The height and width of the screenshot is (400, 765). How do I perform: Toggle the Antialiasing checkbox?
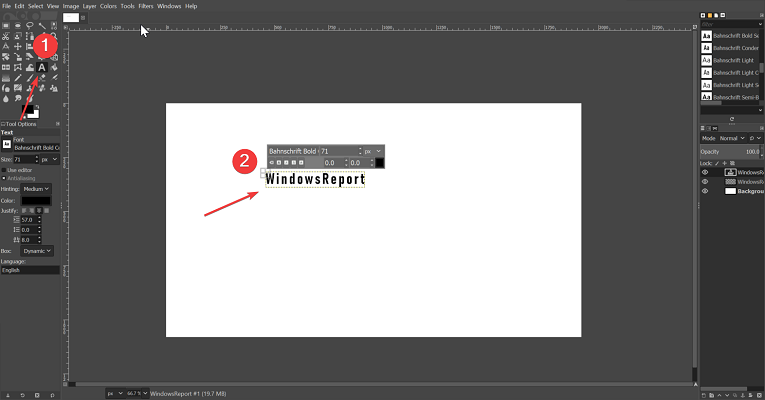4,179
